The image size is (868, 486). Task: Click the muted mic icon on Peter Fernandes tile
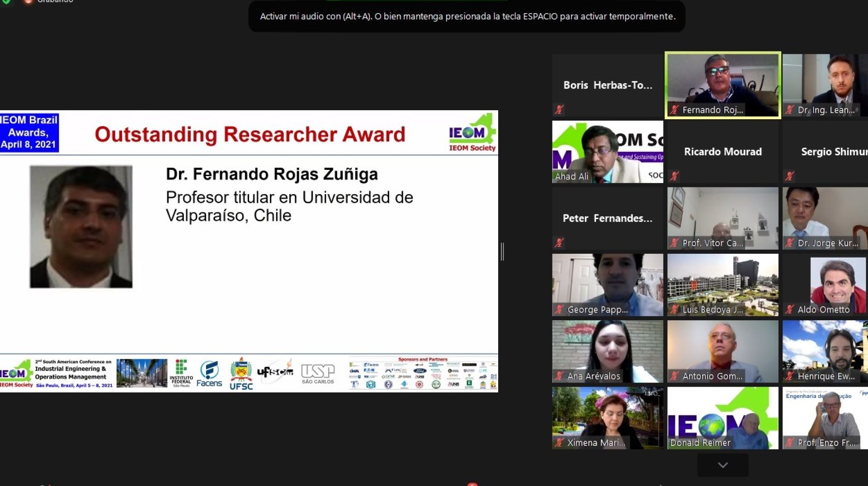(x=559, y=243)
